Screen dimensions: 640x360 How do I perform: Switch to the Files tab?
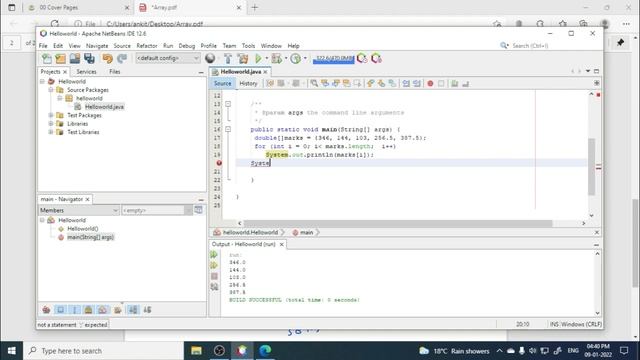[x=115, y=71]
